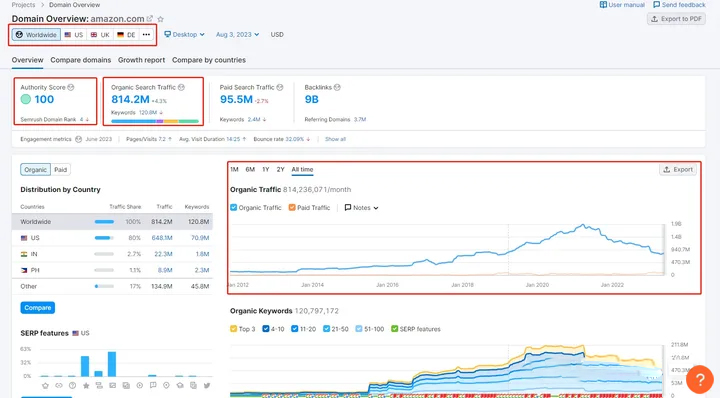This screenshot has width=720, height=398.
Task: Click the Export to PDF button
Action: pyautogui.click(x=676, y=19)
